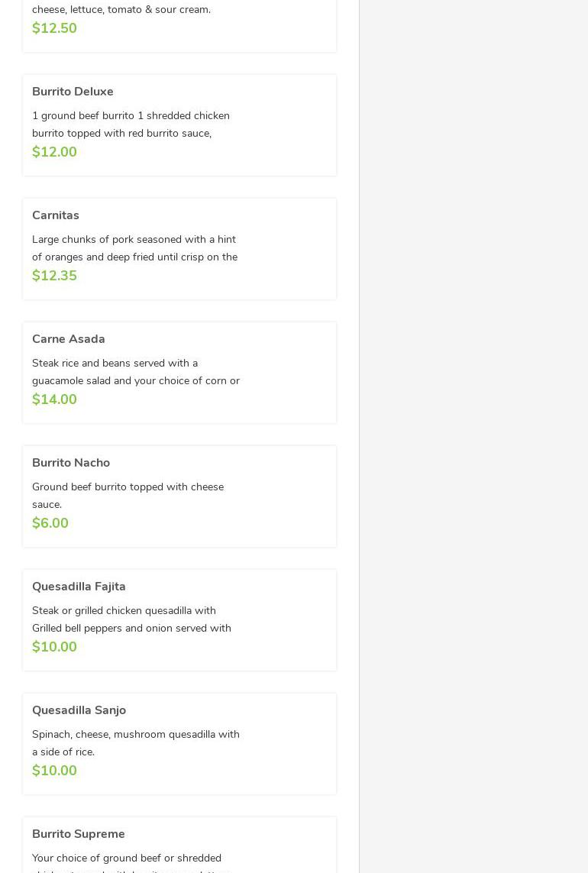Select the ground beef burrito cheese sauce description

point(128,496)
